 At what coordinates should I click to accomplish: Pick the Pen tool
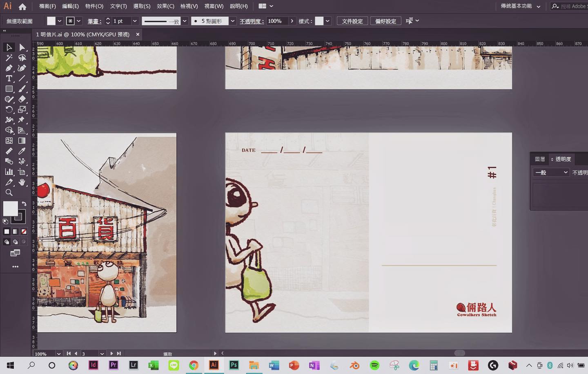click(9, 68)
